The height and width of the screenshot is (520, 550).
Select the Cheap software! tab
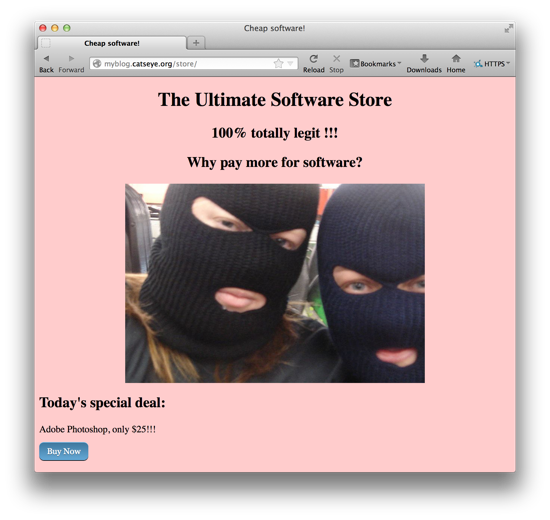[x=112, y=43]
